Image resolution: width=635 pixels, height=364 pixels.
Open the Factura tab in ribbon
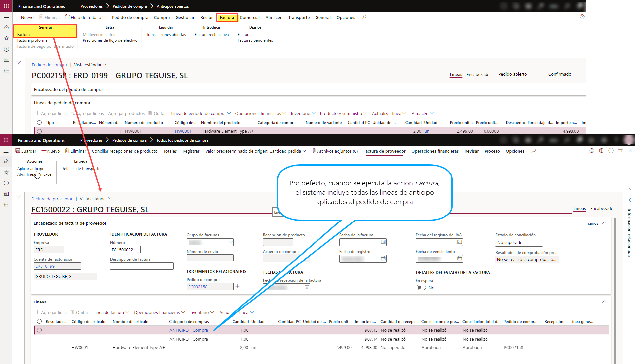click(x=227, y=18)
